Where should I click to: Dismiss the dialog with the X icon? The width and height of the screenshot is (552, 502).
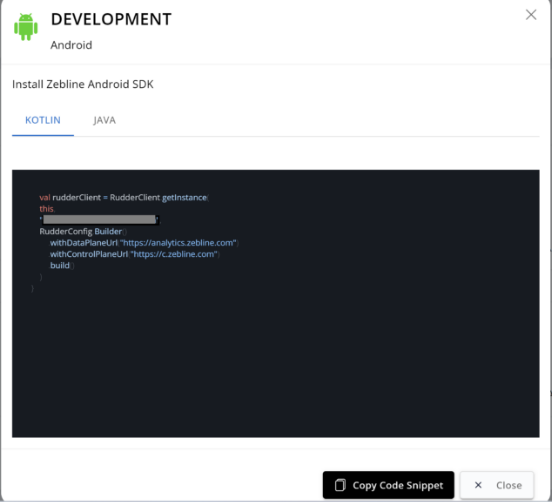click(x=531, y=15)
